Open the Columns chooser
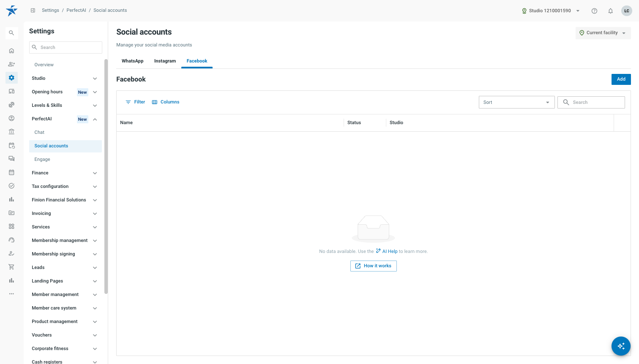The width and height of the screenshot is (639, 364). click(x=166, y=102)
